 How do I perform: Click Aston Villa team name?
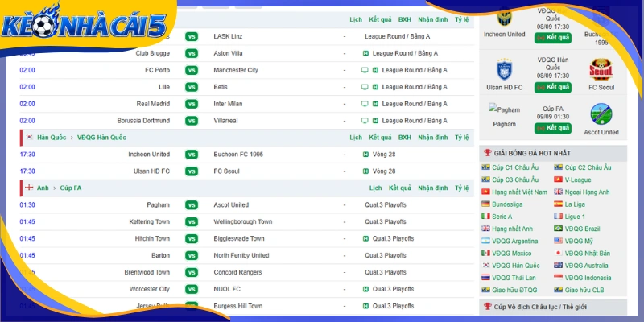pos(228,53)
